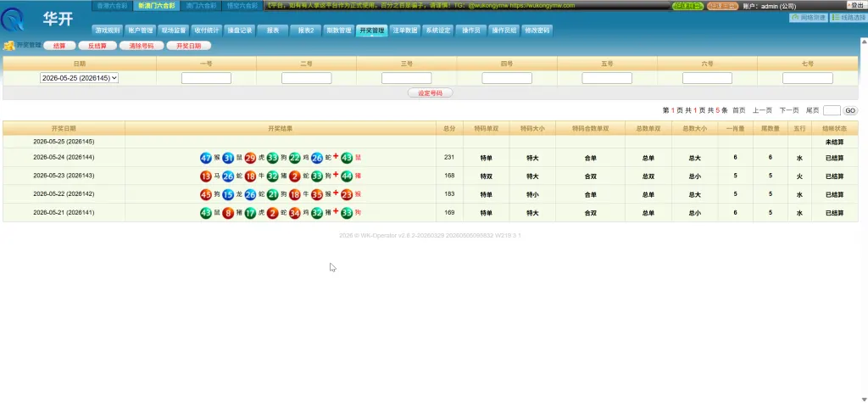Screen dimensions: 868x403
Task: Click the scrollbar up arrow
Action: click(x=864, y=42)
